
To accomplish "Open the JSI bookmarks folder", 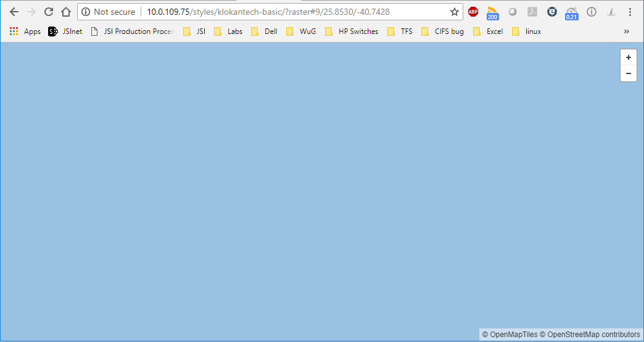I will [194, 31].
